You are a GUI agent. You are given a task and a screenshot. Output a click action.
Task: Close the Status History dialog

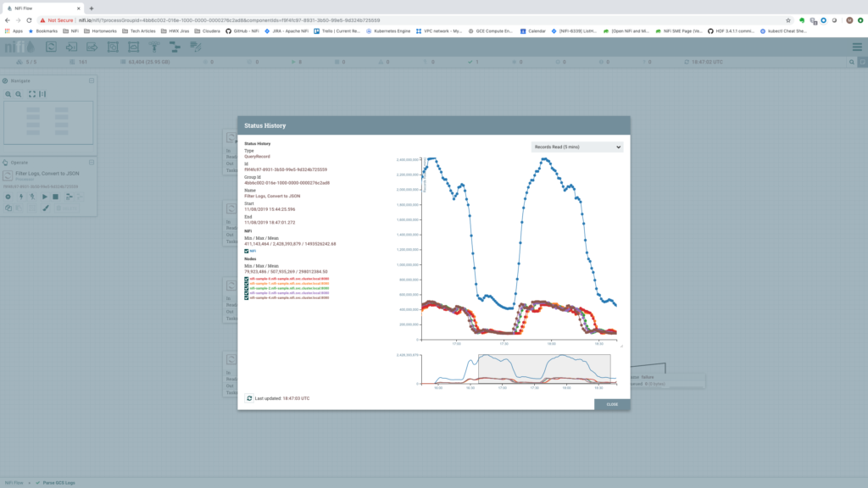pos(612,404)
